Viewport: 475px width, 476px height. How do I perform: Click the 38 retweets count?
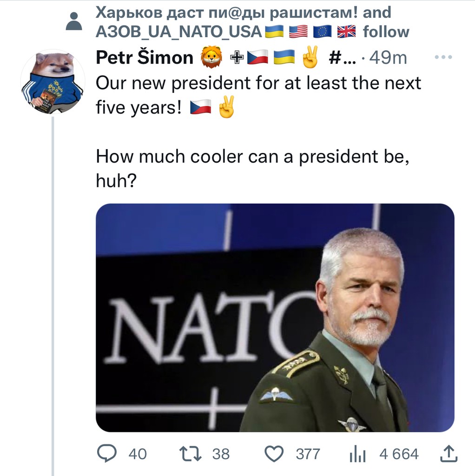221,454
